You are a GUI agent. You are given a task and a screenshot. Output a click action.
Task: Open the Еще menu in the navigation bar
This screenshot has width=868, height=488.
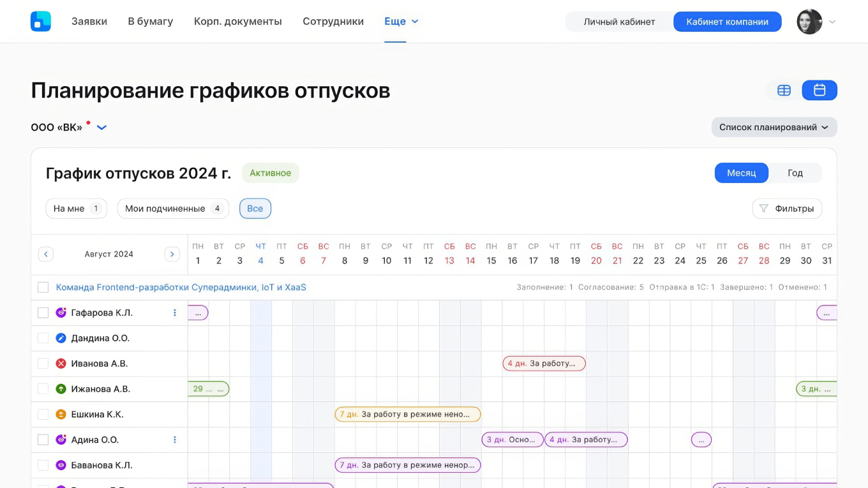pos(401,21)
